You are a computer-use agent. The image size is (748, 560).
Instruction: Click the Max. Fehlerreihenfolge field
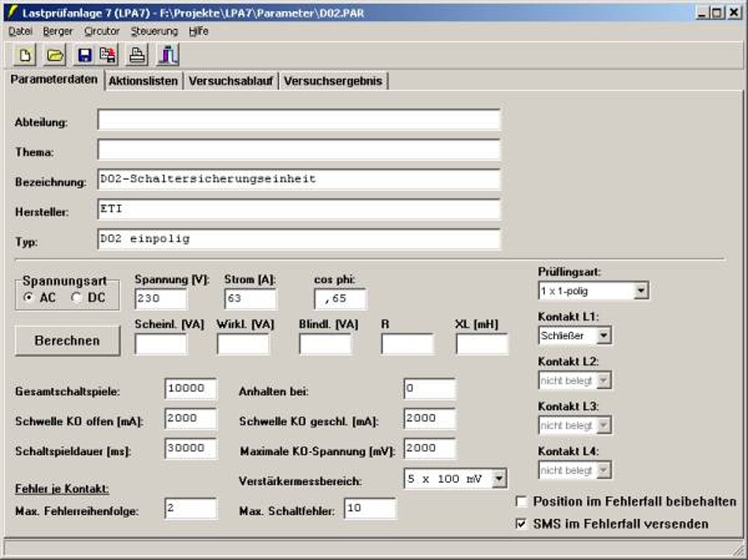191,508
